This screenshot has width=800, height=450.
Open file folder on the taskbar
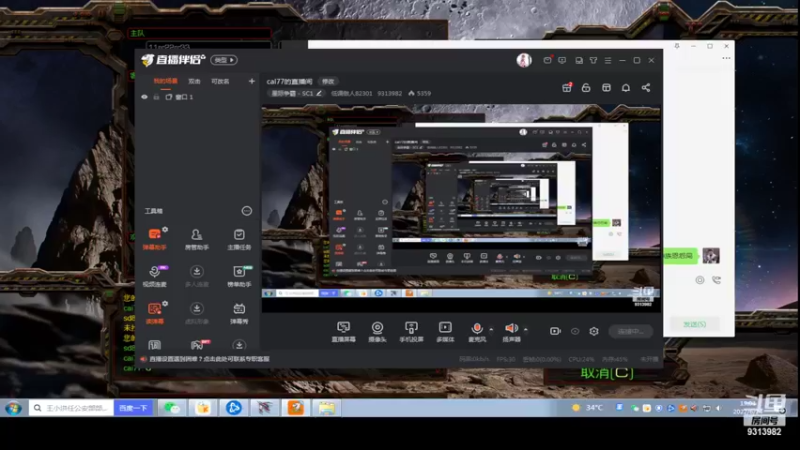pyautogui.click(x=327, y=408)
